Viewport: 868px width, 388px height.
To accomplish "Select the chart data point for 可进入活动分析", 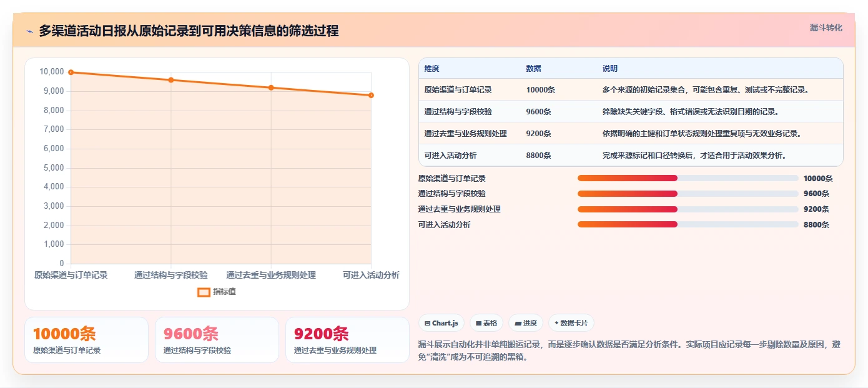I will pos(371,96).
